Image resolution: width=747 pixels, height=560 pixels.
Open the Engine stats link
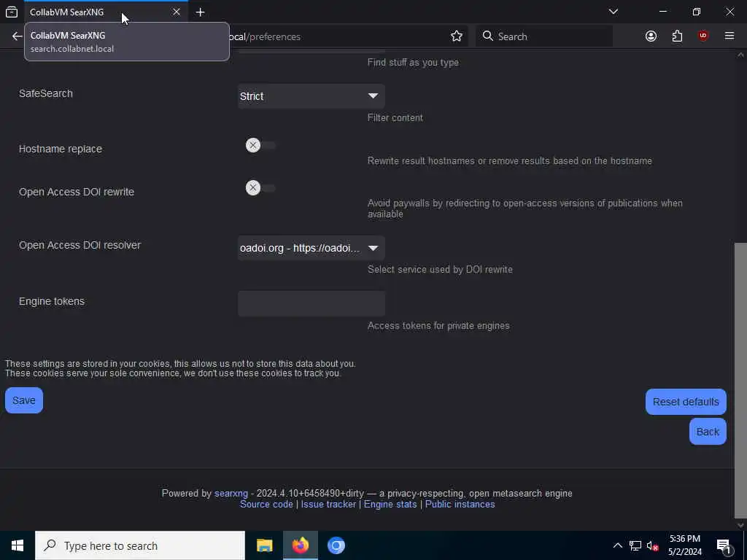[390, 505]
